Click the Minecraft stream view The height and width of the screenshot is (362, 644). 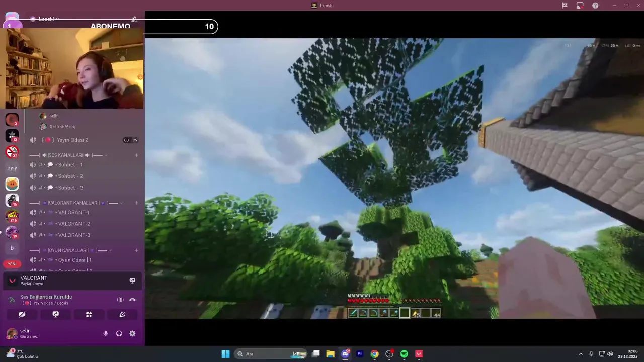coord(394,178)
